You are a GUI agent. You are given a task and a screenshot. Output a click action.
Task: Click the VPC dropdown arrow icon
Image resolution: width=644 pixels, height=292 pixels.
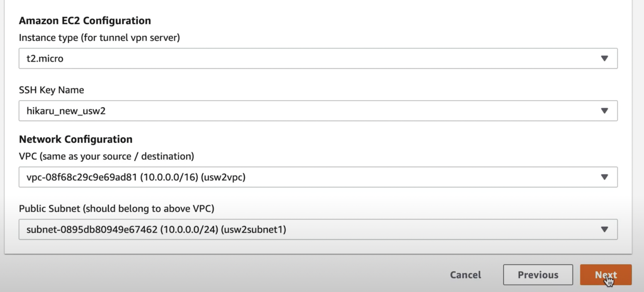click(x=605, y=177)
